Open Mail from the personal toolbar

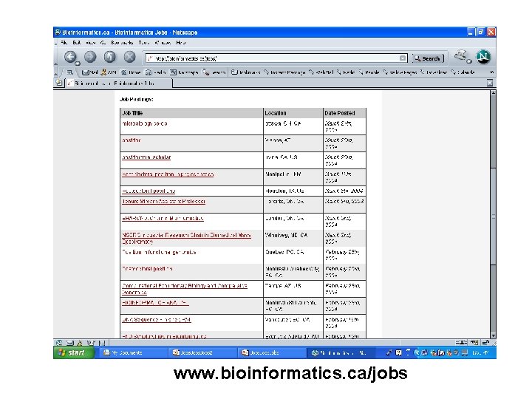(x=90, y=72)
